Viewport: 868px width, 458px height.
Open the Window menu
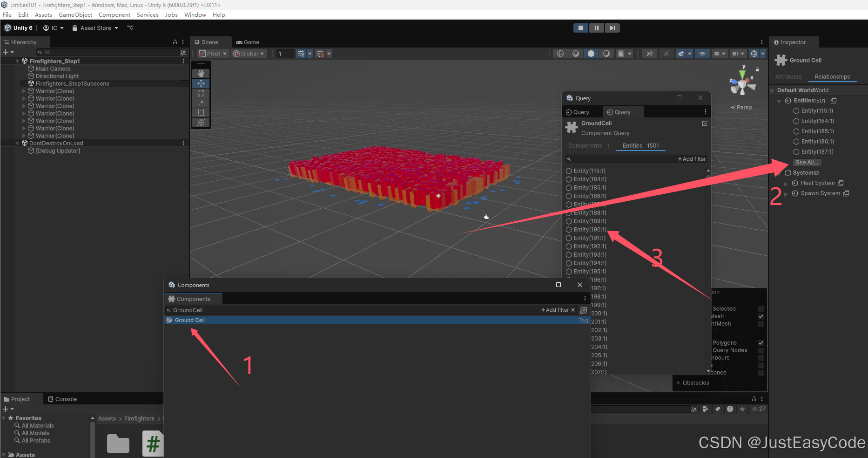(x=195, y=15)
